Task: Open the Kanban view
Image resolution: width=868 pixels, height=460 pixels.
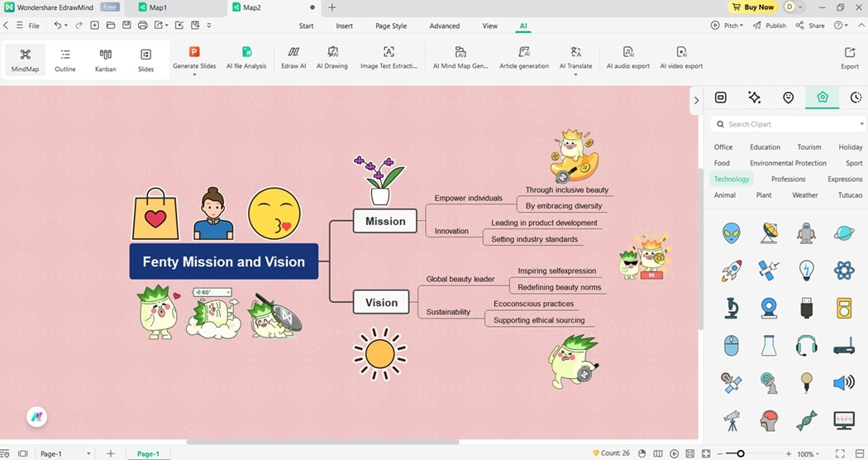Action: pos(105,60)
